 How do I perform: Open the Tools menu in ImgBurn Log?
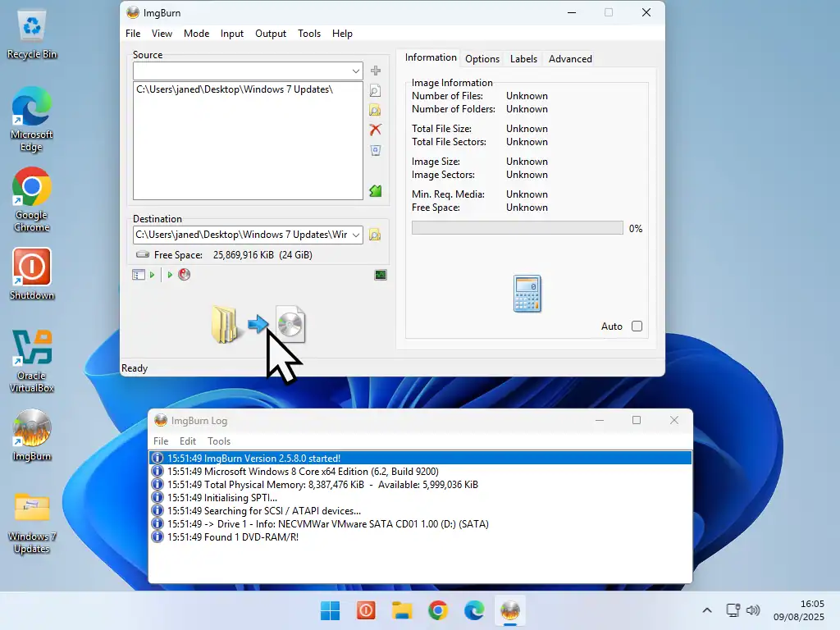[x=219, y=441]
